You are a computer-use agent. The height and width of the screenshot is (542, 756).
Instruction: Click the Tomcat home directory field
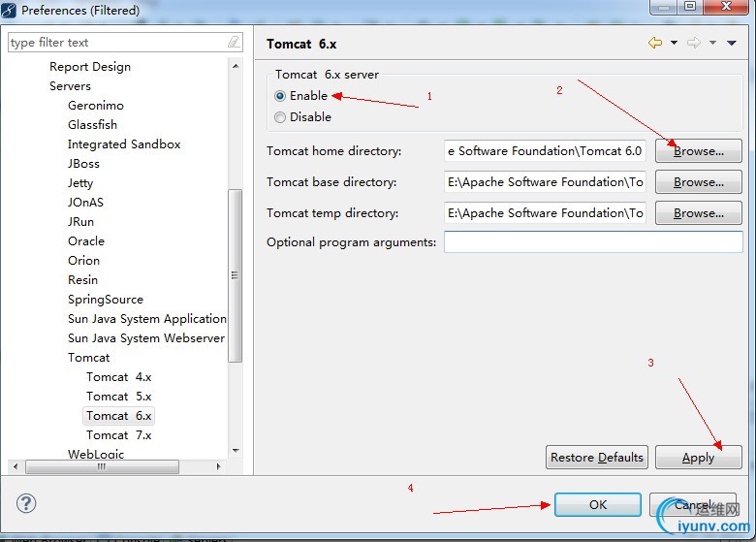tap(545, 151)
